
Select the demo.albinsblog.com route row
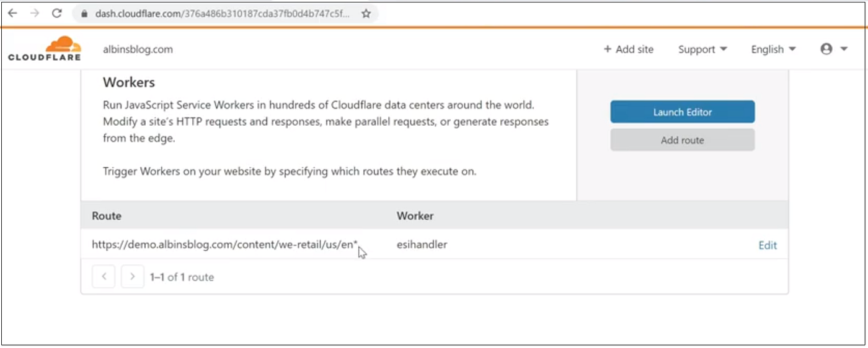(435, 245)
